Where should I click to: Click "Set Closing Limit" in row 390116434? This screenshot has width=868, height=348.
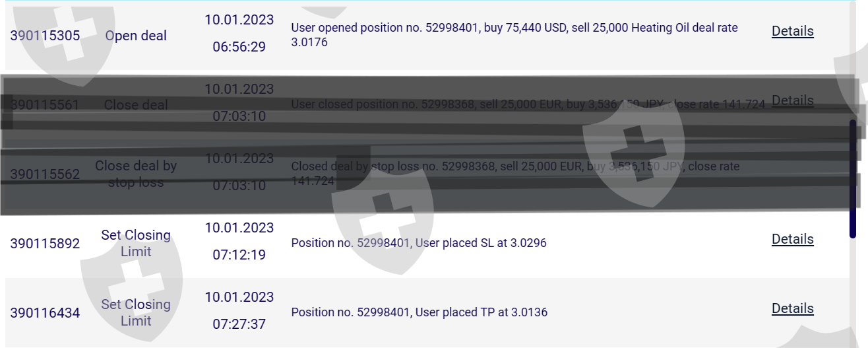coord(136,312)
